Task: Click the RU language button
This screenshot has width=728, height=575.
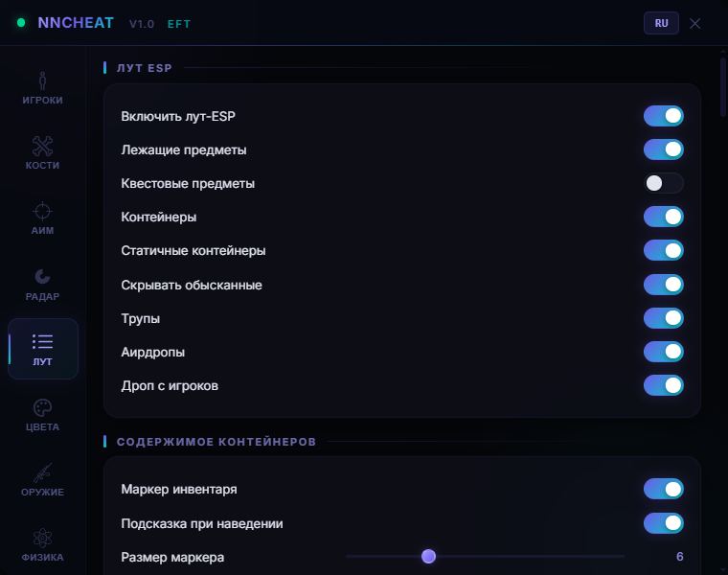Action: coord(661,23)
